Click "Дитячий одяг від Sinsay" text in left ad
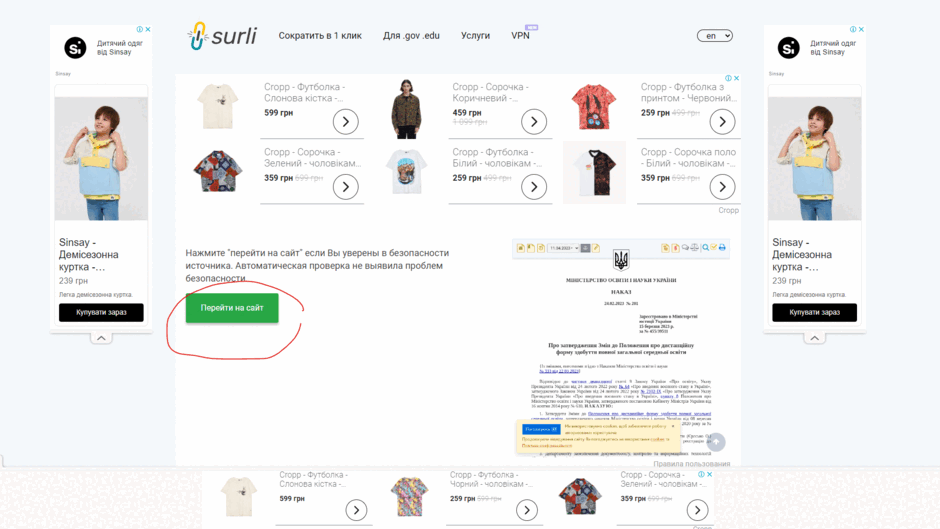The image size is (940, 529). point(120,47)
